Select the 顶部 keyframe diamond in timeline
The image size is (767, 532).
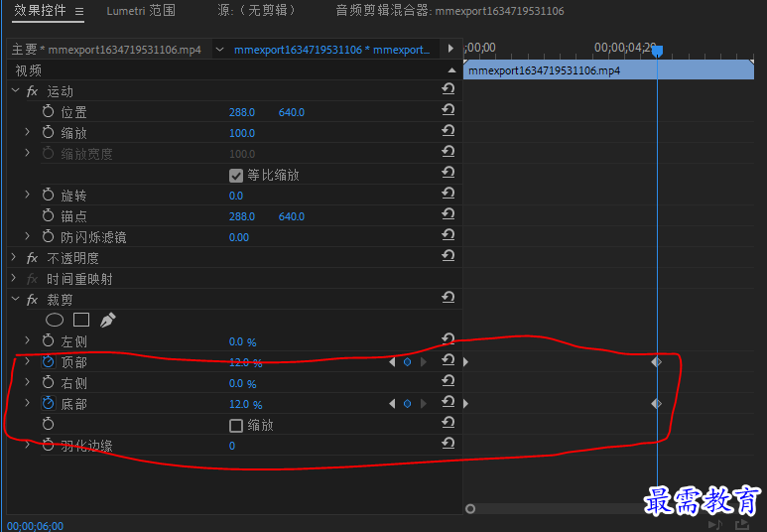pyautogui.click(x=657, y=362)
